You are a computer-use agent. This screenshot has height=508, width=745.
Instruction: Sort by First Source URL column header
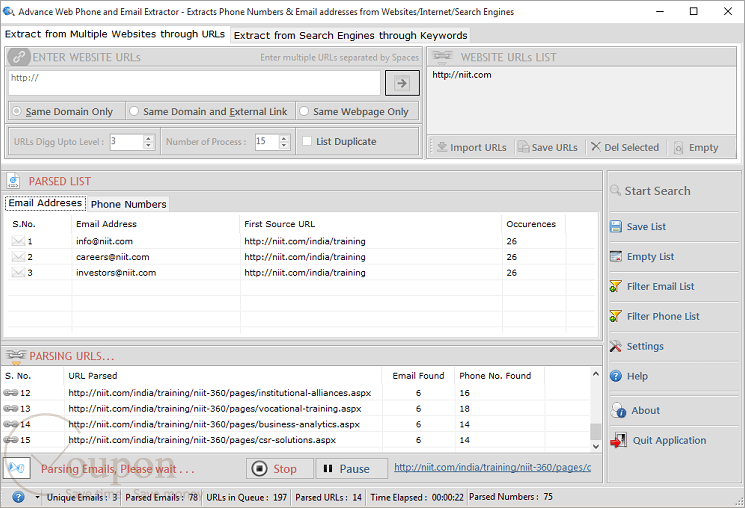[x=371, y=224]
